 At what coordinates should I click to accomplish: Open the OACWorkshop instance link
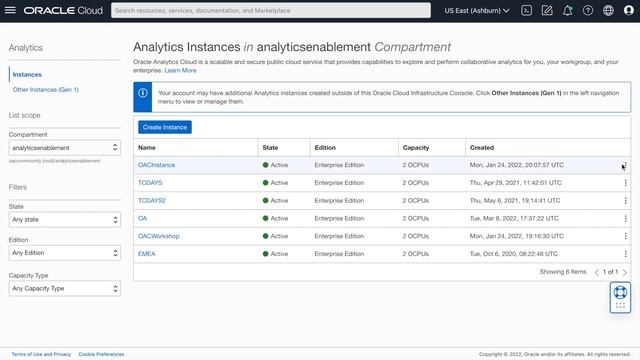159,236
